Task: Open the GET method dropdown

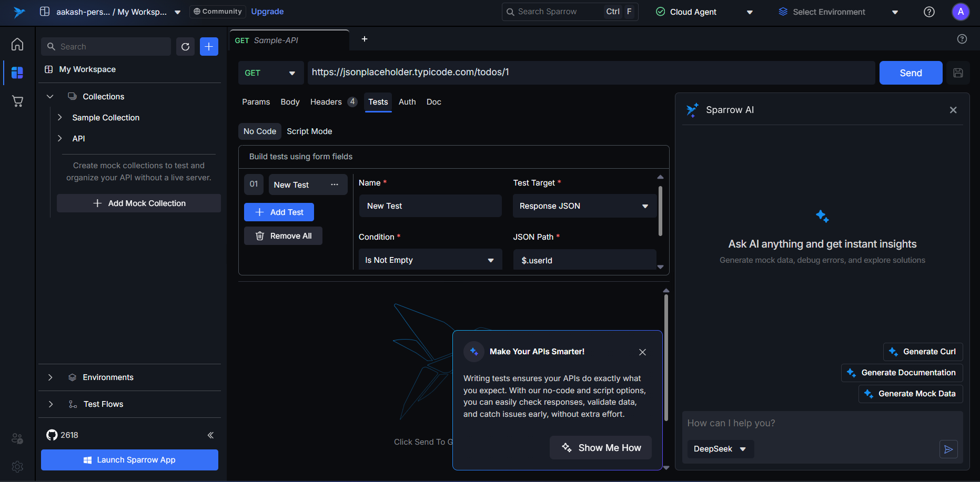Action: [x=270, y=73]
